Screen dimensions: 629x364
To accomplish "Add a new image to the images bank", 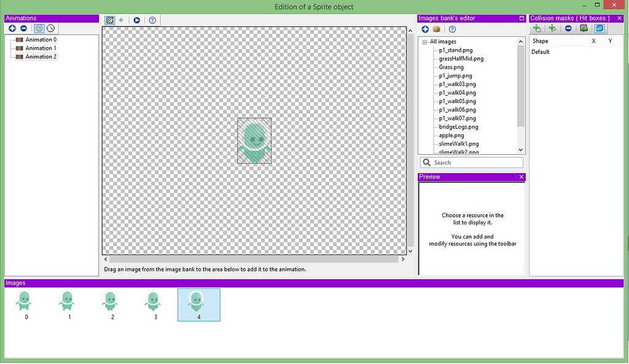I will [424, 29].
